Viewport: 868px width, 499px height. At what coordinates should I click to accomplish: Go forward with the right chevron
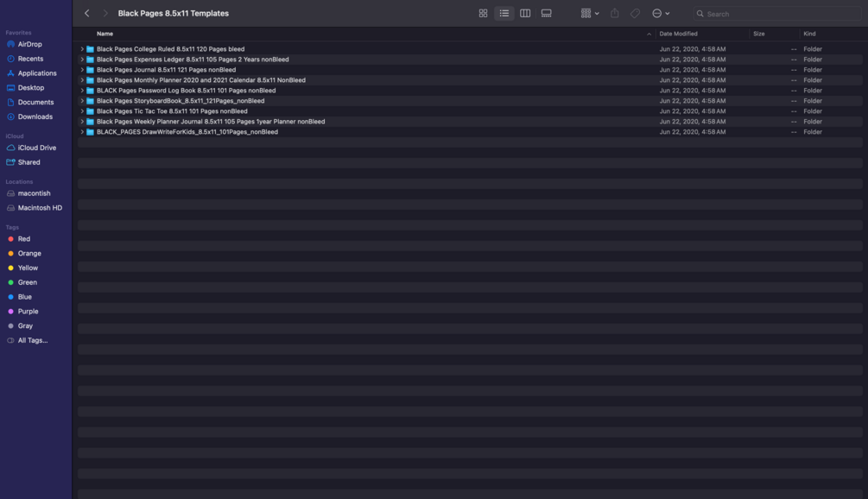105,13
